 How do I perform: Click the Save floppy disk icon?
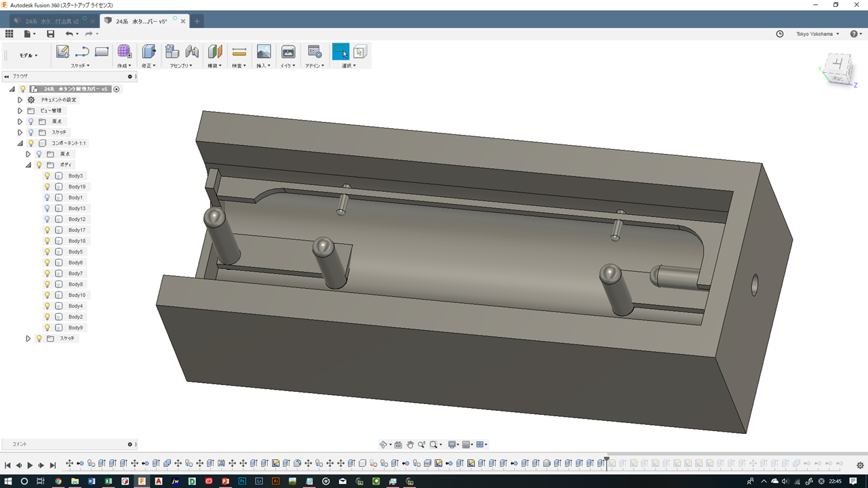click(x=50, y=34)
